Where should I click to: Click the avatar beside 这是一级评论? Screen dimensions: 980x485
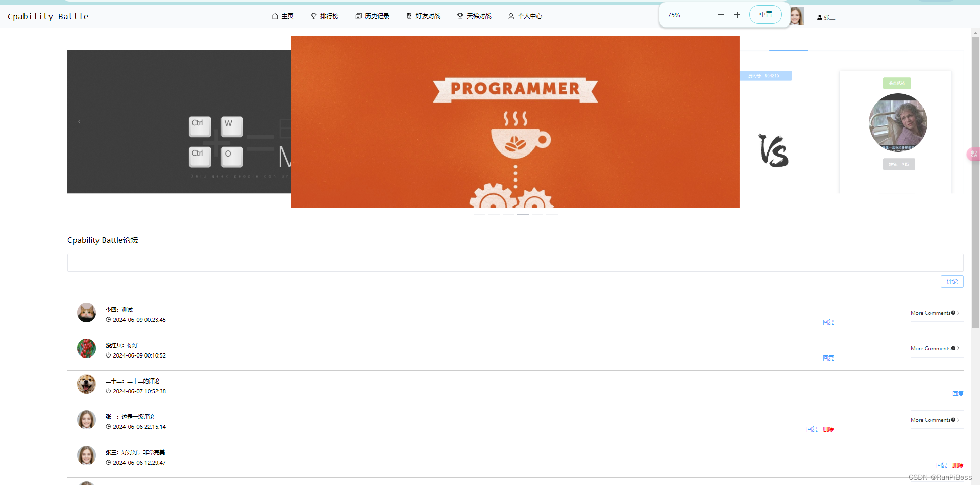[86, 420]
